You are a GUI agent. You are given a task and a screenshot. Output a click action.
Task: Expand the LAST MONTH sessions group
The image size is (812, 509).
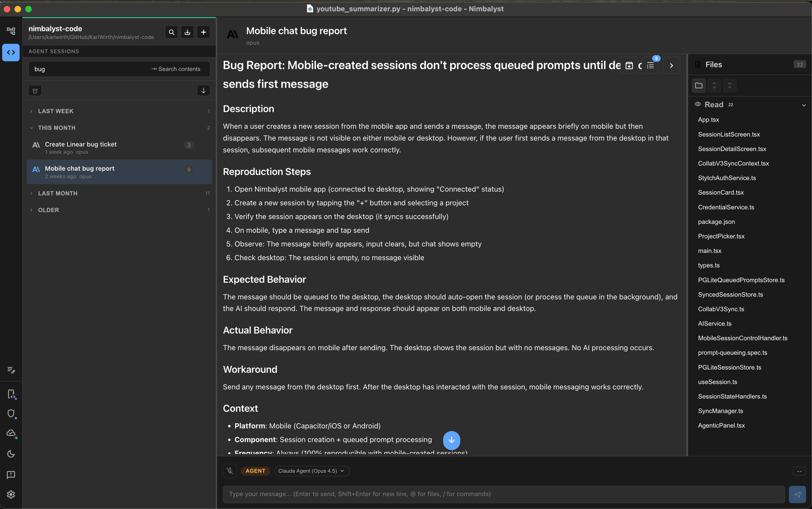click(58, 193)
